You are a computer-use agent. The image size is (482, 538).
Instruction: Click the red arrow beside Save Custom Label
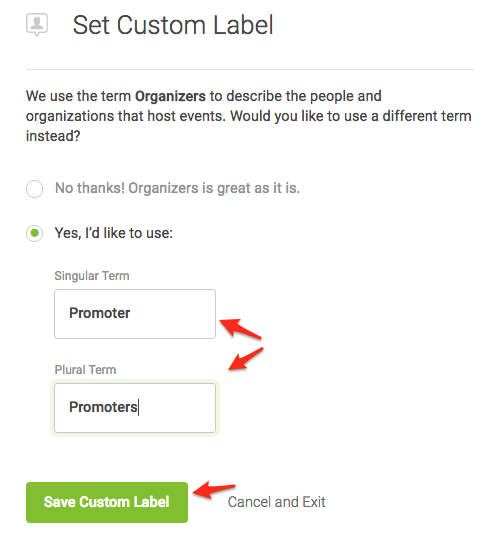(x=214, y=490)
